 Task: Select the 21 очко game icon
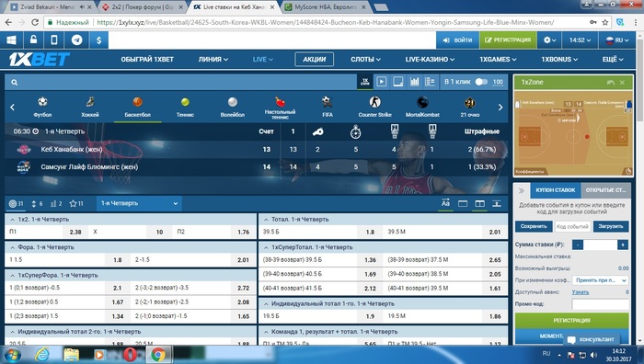470,107
